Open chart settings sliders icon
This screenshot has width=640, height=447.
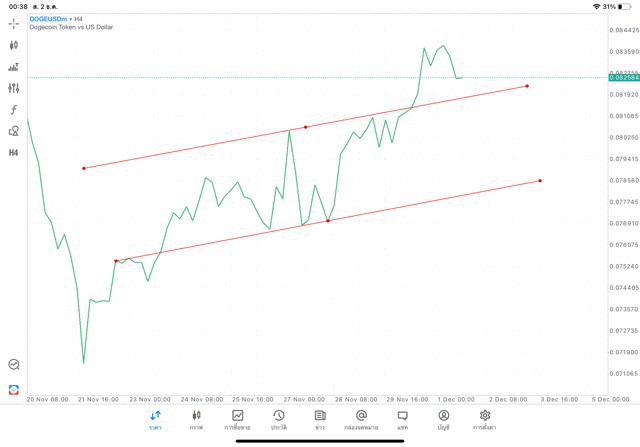click(14, 88)
